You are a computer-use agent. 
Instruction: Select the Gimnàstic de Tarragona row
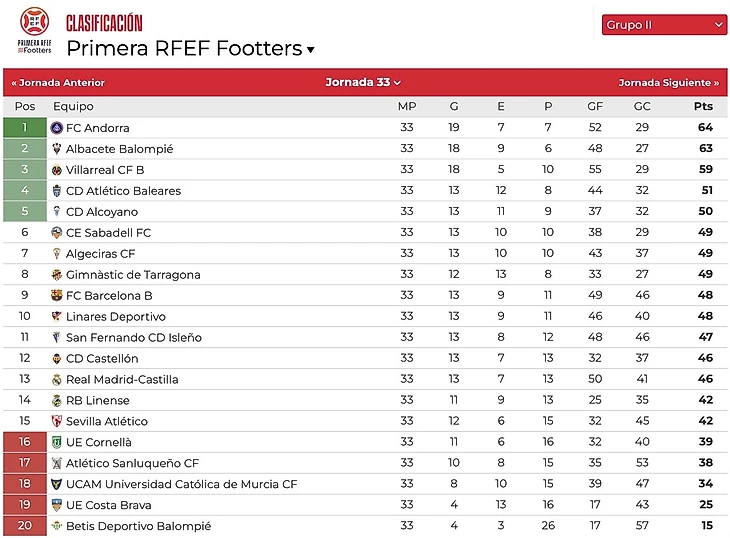click(x=365, y=275)
